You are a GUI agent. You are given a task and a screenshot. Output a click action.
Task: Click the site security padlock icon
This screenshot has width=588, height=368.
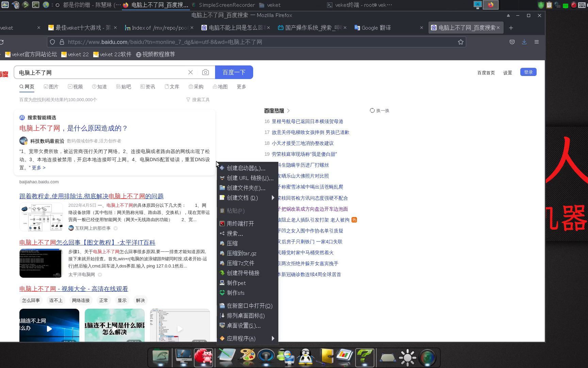(x=62, y=42)
